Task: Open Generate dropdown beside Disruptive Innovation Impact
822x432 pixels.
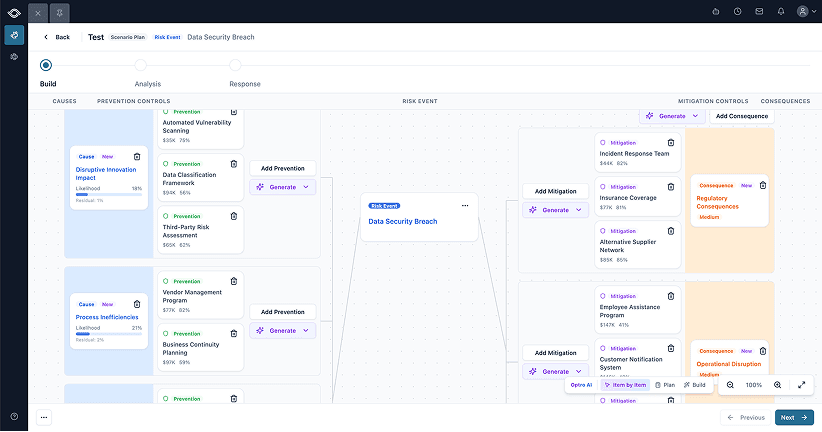Action: 283,187
